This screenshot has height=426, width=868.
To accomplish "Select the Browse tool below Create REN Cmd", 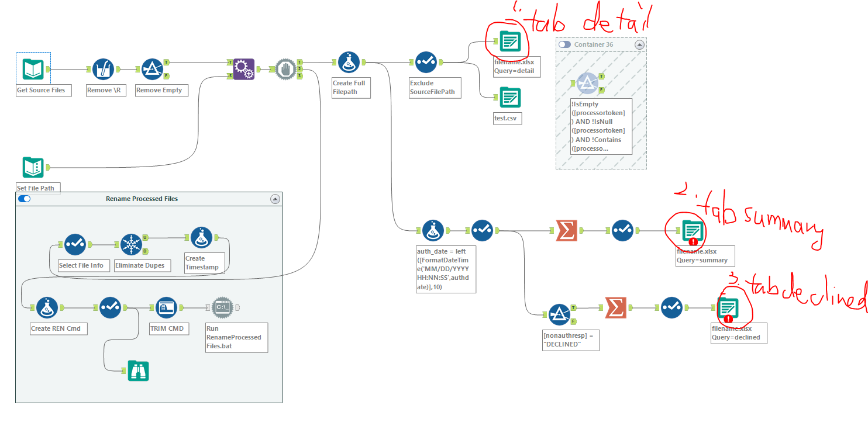I will pyautogui.click(x=139, y=371).
